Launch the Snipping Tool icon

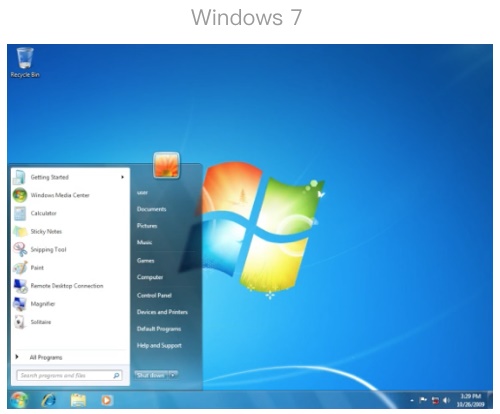tap(20, 249)
